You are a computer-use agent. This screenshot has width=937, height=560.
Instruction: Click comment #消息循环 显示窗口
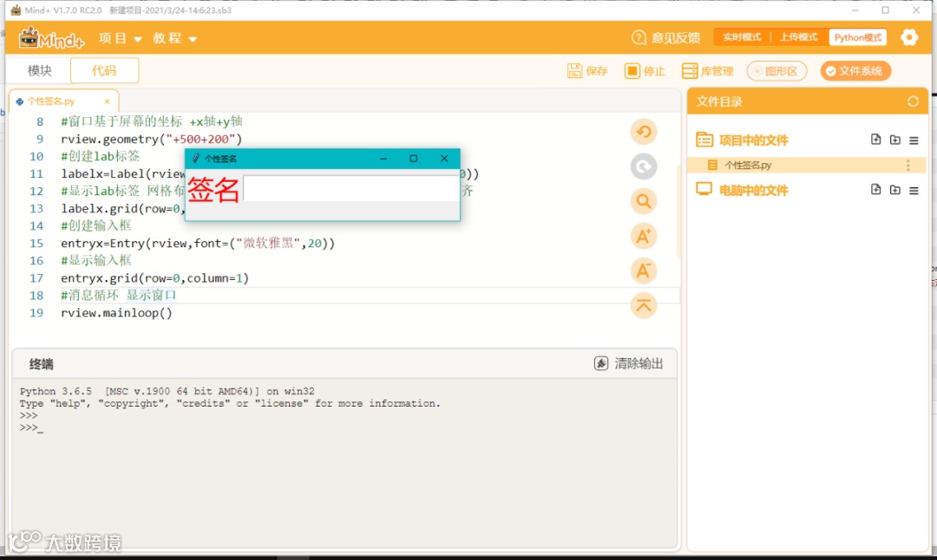coord(118,296)
